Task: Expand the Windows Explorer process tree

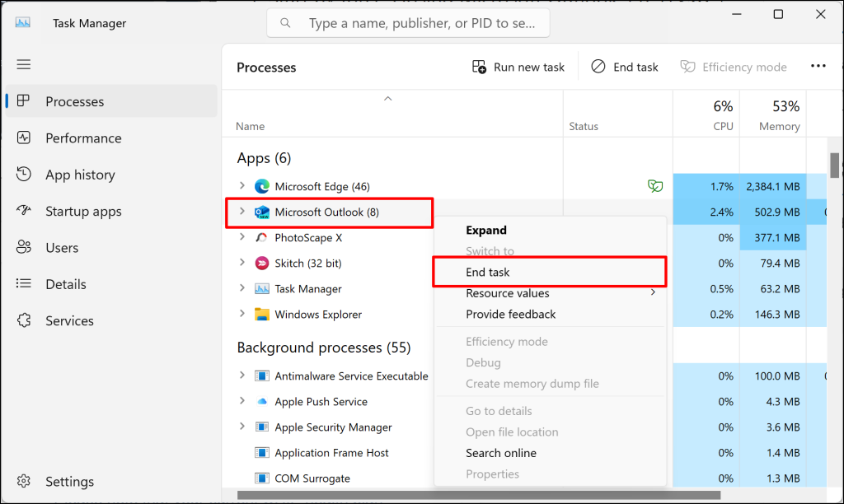Action: click(241, 314)
